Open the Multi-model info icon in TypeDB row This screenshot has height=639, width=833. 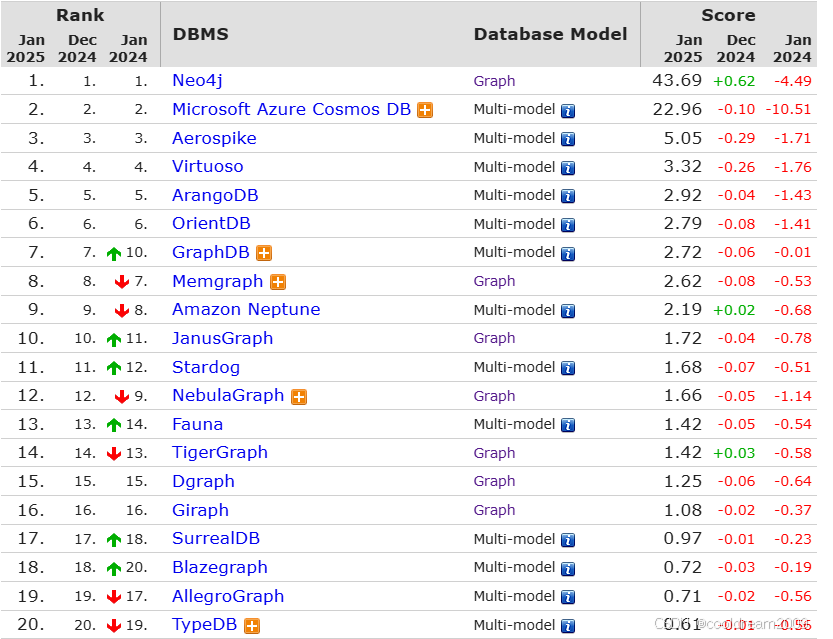(568, 626)
